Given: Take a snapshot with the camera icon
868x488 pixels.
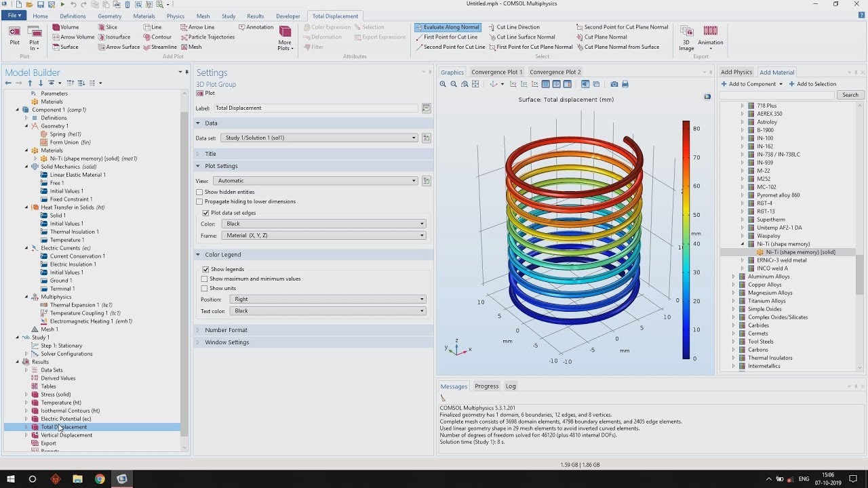Looking at the screenshot, I should pos(614,84).
